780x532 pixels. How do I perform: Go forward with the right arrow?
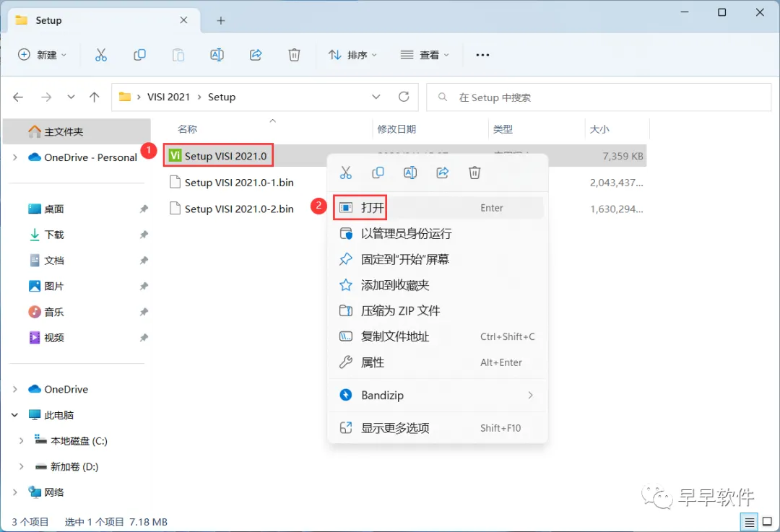[x=46, y=97]
